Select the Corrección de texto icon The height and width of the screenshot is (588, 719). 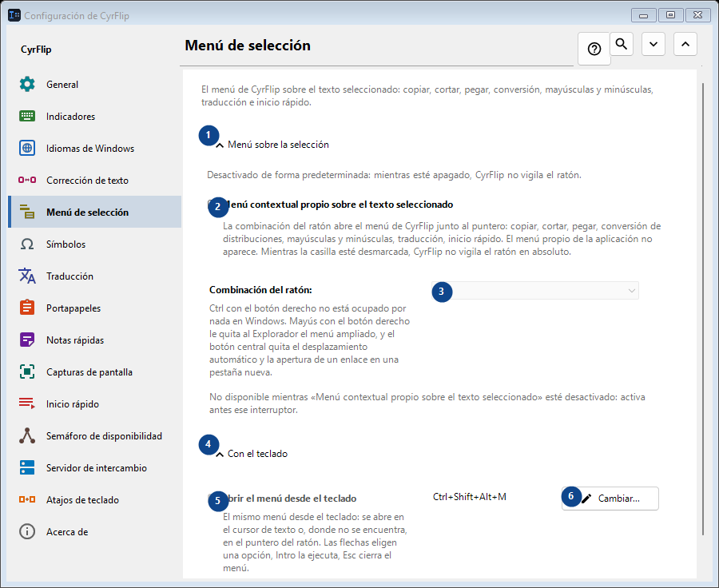(x=27, y=180)
